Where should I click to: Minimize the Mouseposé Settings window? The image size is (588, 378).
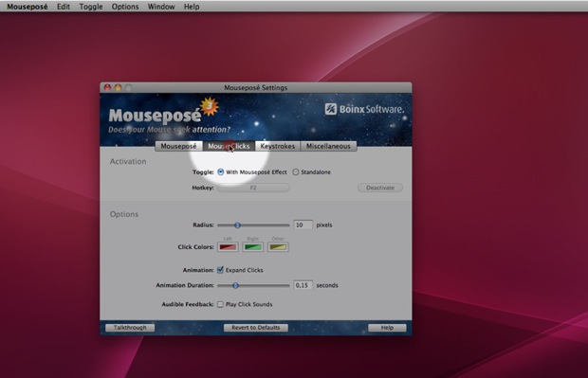pyautogui.click(x=119, y=87)
